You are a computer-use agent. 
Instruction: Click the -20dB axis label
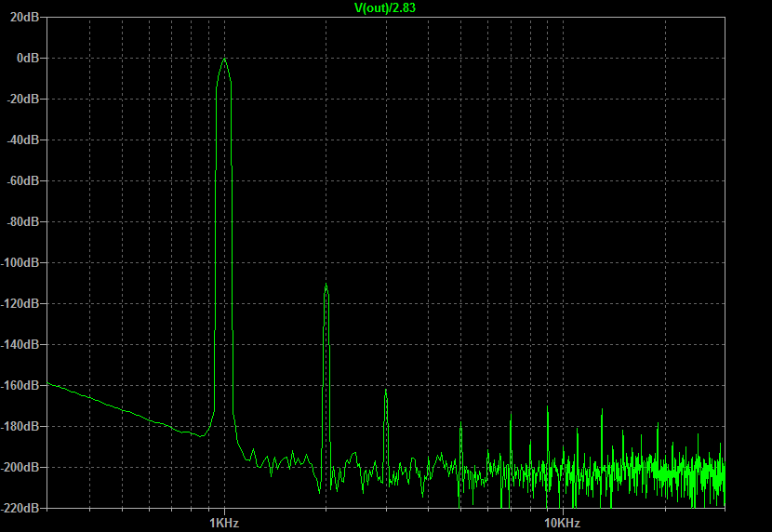(x=22, y=99)
